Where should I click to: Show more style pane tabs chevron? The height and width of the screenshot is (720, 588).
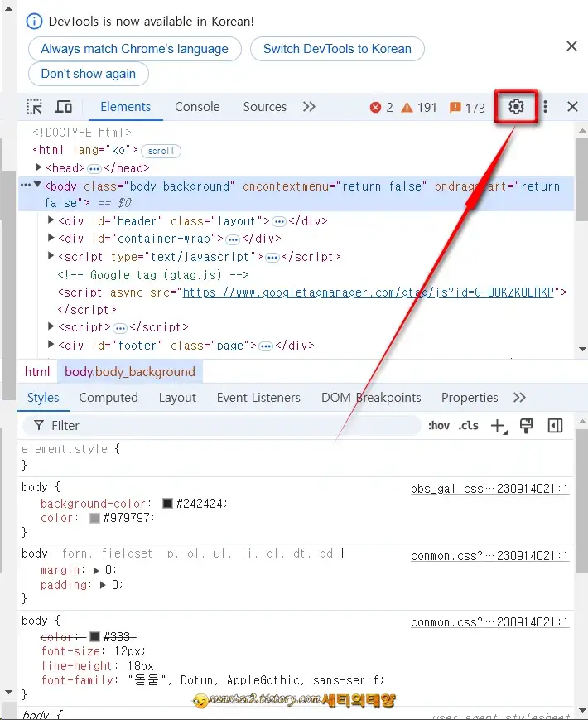tap(519, 398)
